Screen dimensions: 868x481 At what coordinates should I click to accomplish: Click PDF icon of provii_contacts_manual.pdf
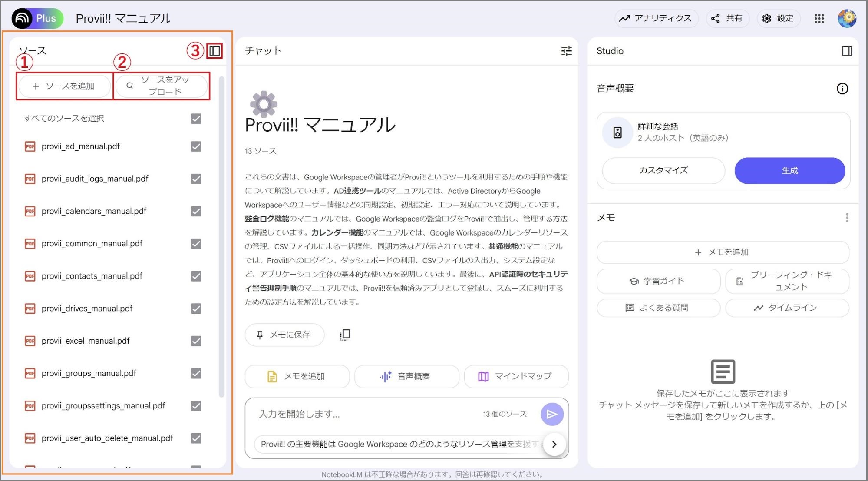click(x=30, y=276)
